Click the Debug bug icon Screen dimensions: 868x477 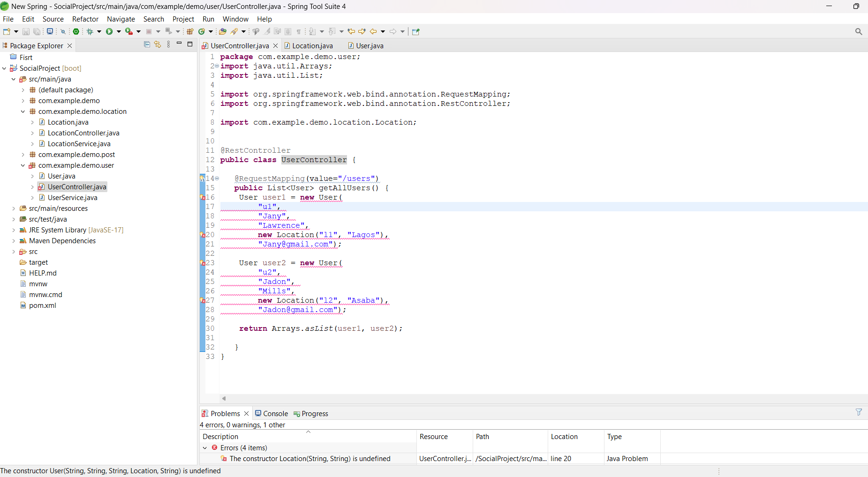click(90, 31)
